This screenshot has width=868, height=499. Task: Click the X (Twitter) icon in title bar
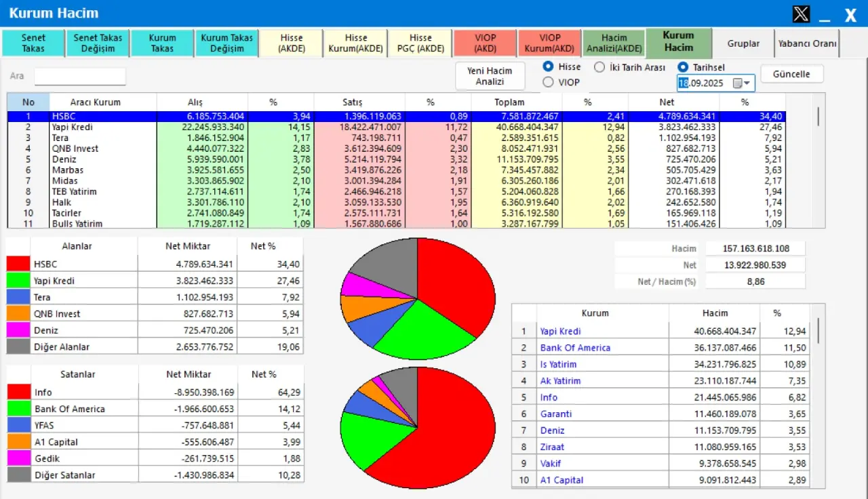coord(801,14)
